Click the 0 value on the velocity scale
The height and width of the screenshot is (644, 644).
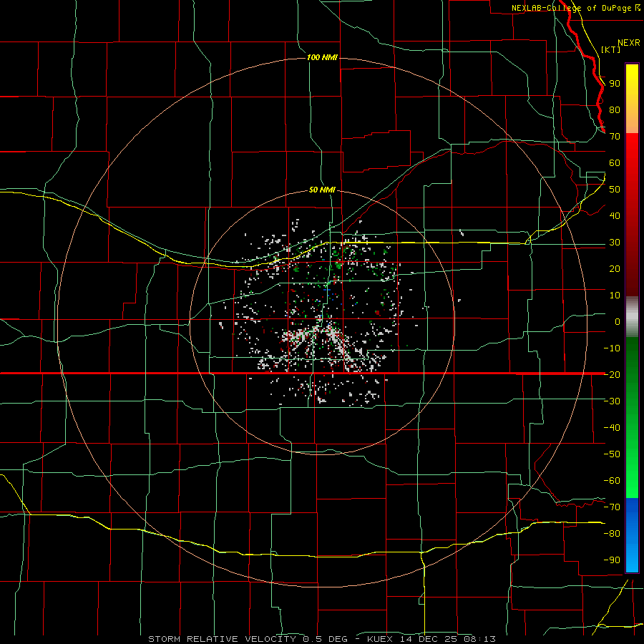coord(618,321)
